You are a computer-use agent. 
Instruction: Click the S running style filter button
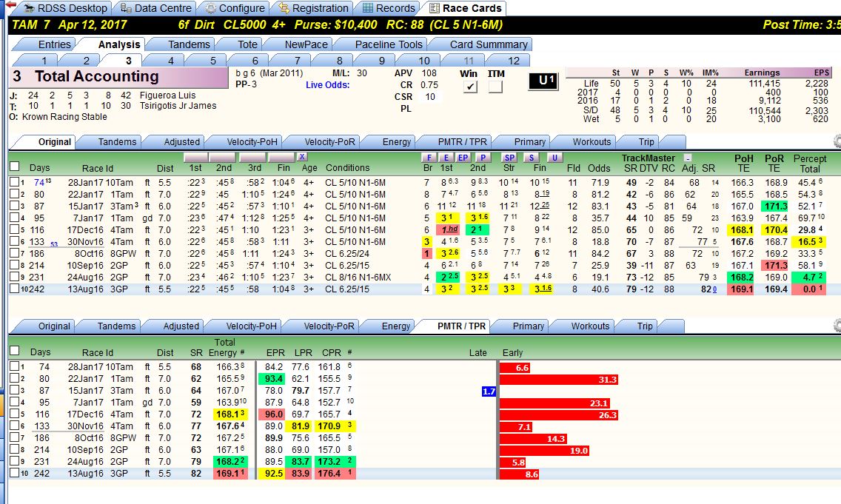coord(531,157)
